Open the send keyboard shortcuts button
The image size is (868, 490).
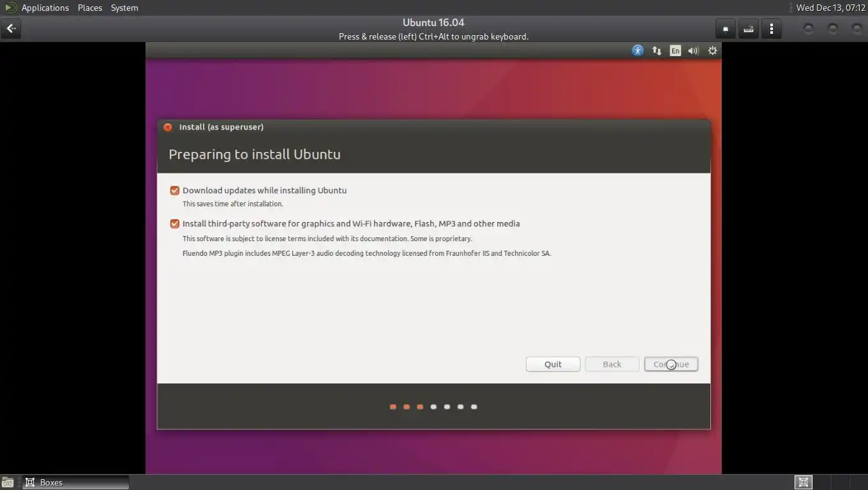749,29
